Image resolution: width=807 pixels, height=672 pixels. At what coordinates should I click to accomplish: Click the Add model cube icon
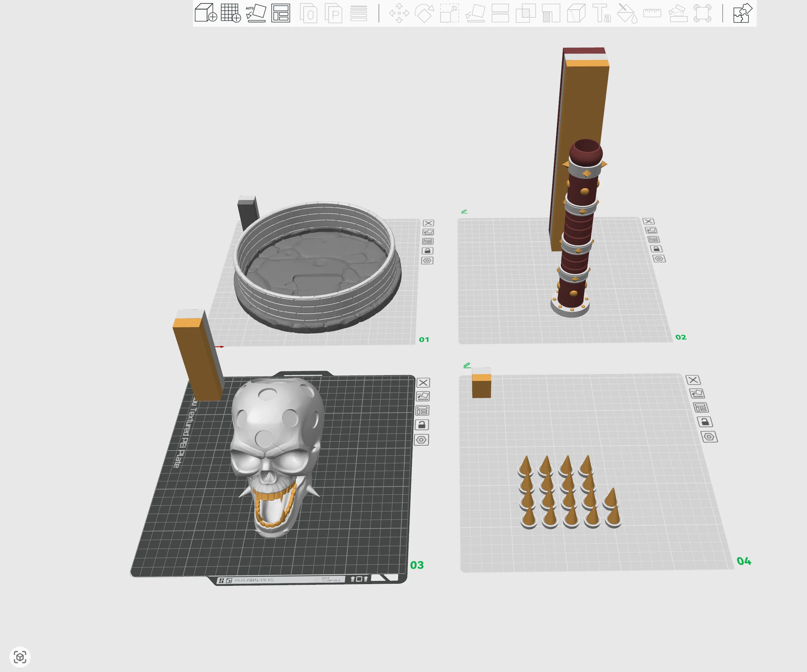[206, 13]
